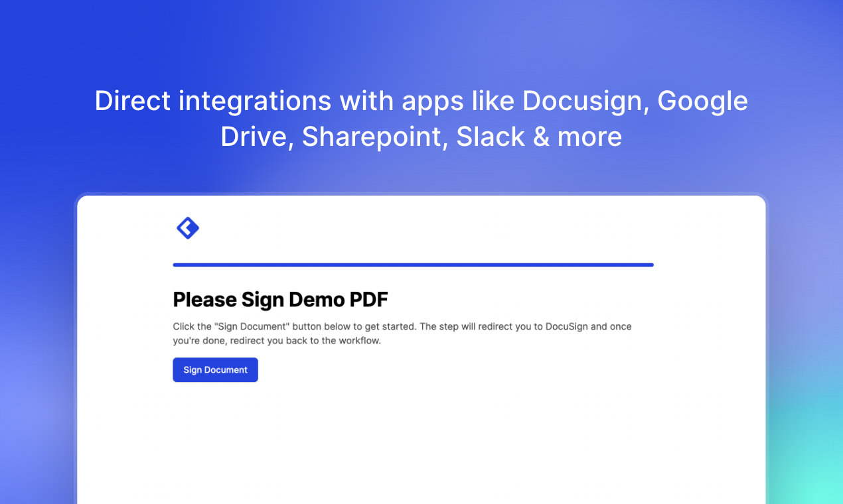The image size is (843, 504).
Task: Click the 'Direct integrations with apps' headline
Action: click(421, 118)
